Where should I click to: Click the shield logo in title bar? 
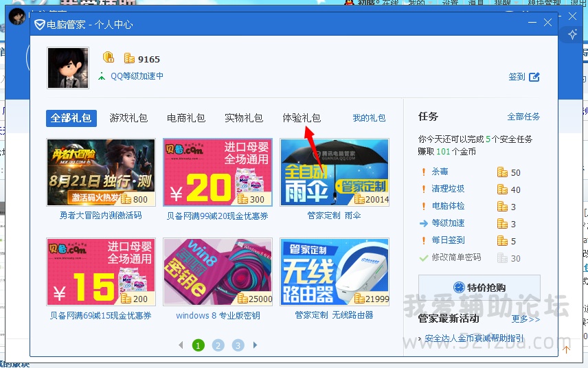click(x=39, y=25)
